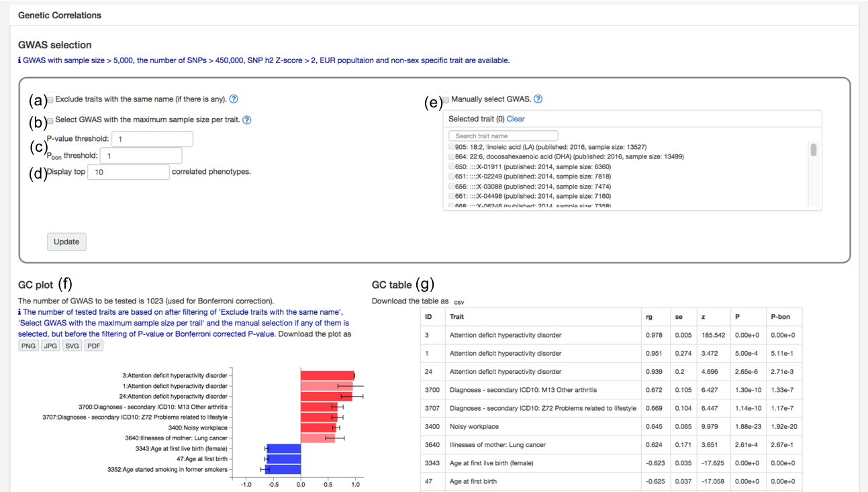Viewport: 868px width, 492px height.
Task: Check Select GWAS with maximum sample size
Action: tap(50, 121)
